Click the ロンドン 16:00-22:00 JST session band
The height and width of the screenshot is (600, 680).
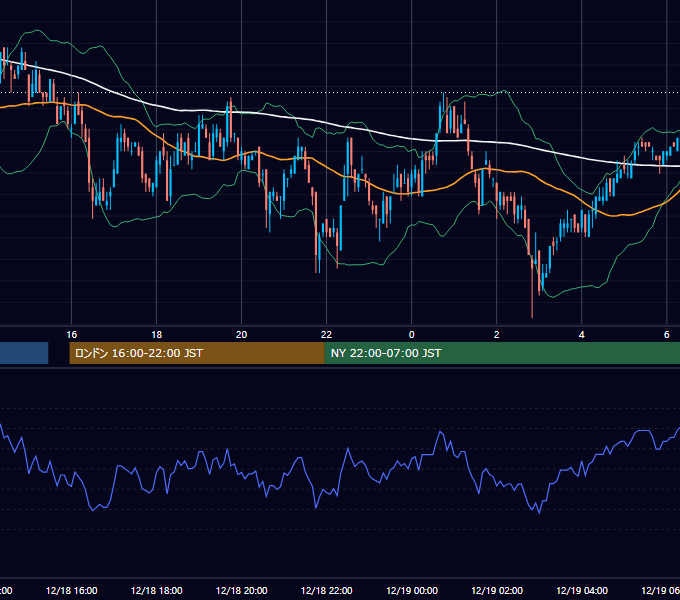coord(197,353)
